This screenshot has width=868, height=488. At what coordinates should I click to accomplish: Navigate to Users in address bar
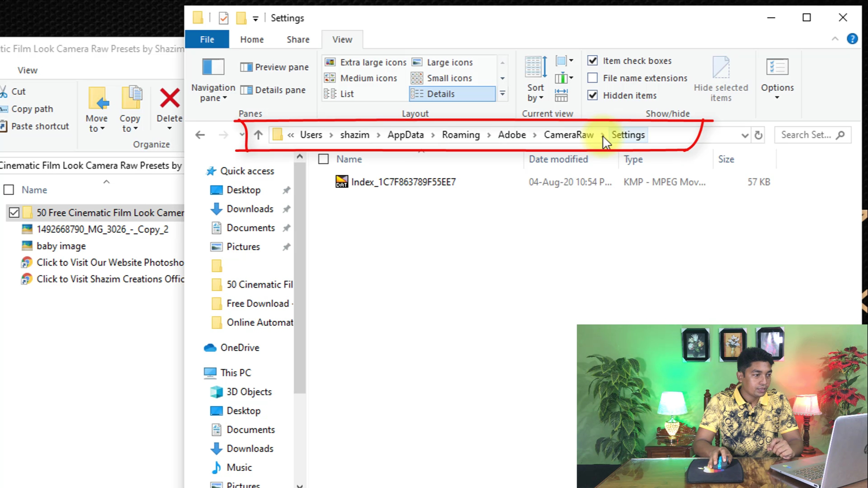point(311,135)
